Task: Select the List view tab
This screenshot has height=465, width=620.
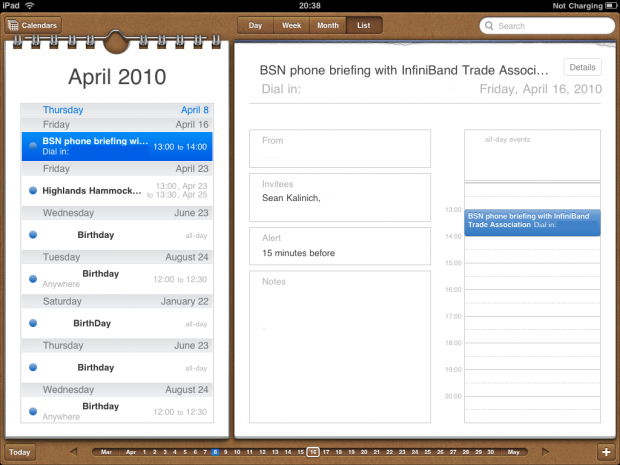Action: (x=364, y=25)
